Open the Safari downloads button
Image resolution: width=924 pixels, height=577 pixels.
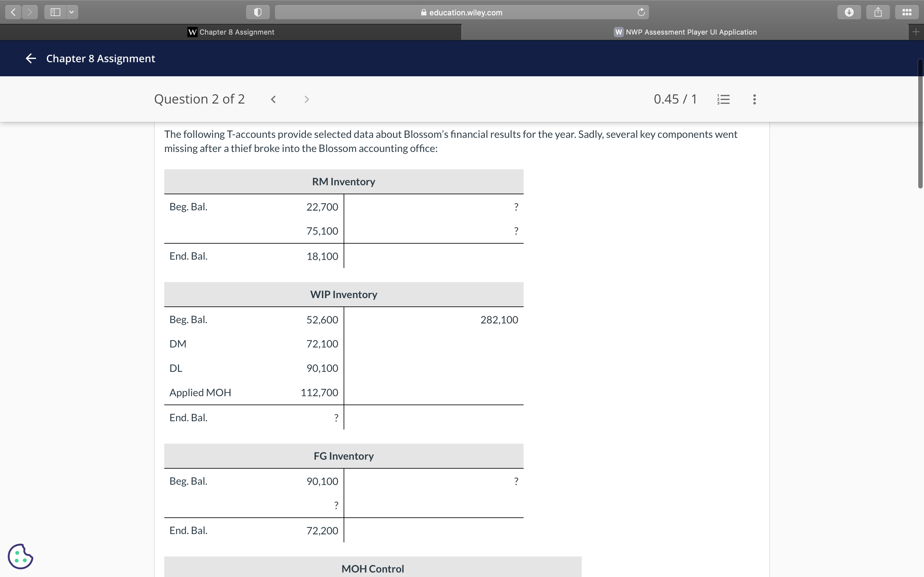tap(849, 12)
